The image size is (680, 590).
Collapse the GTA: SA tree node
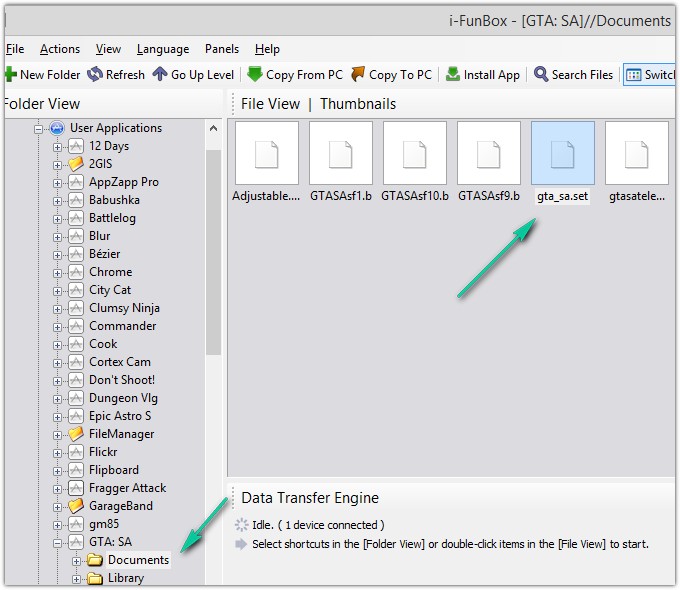click(x=57, y=543)
